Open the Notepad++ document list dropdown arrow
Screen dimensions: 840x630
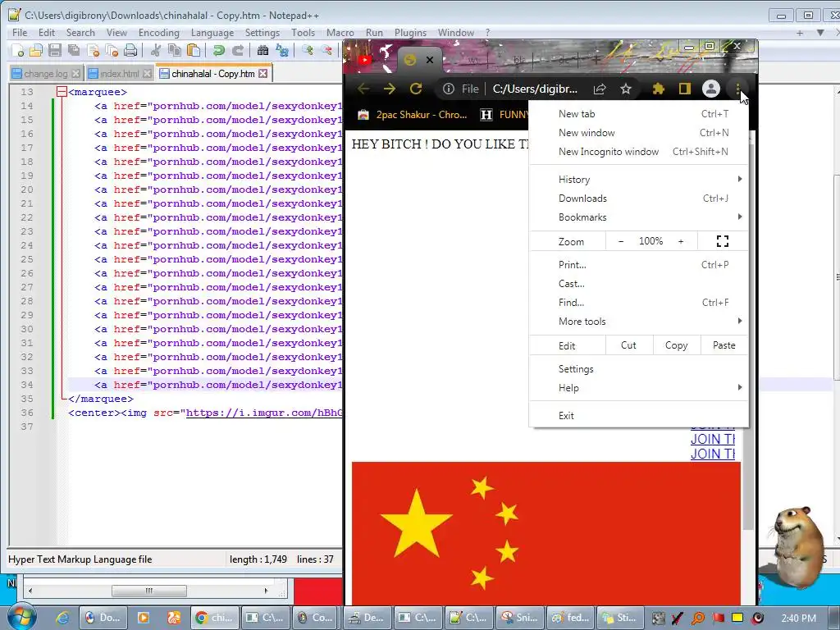click(820, 33)
